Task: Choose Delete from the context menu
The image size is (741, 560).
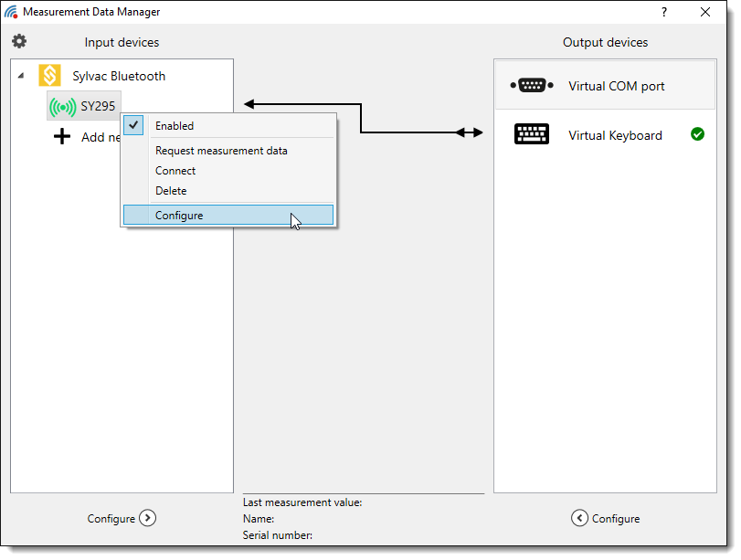Action: point(171,191)
